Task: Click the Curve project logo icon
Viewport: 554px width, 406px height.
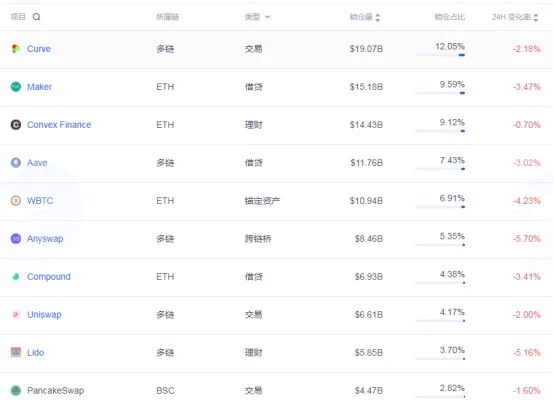Action: pos(16,49)
